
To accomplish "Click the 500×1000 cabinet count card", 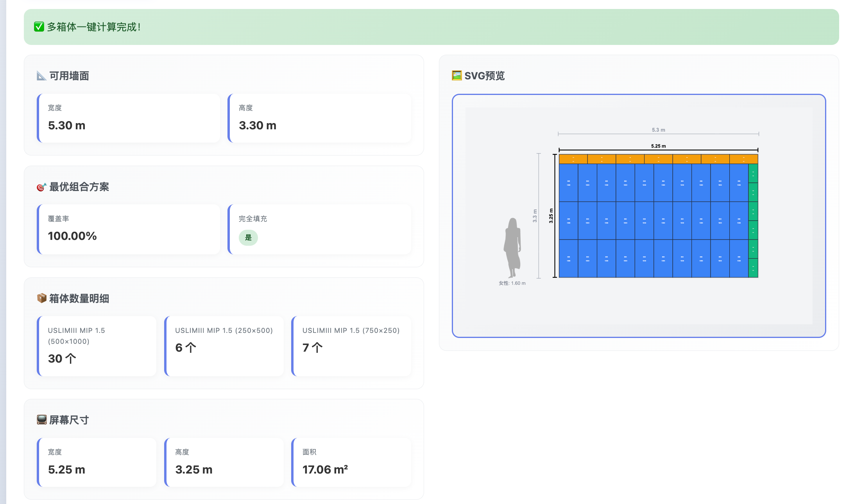I will click(97, 346).
